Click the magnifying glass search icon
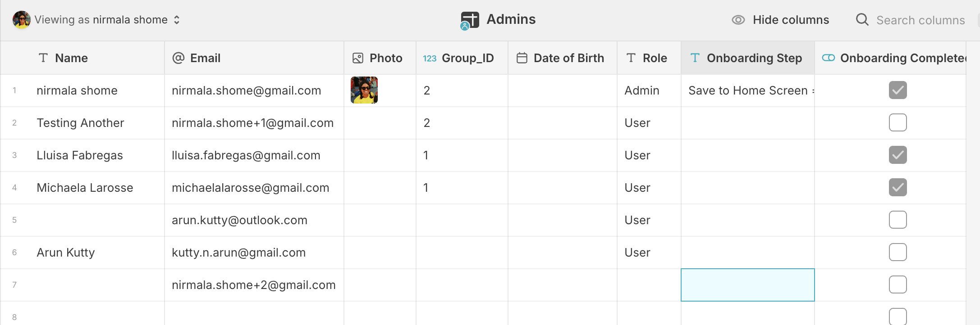 click(x=862, y=20)
